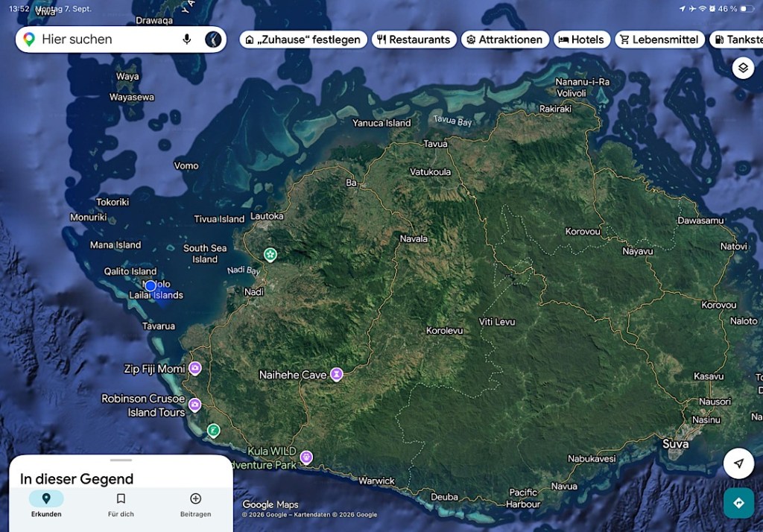Filter by Lebensmittel chip

[x=659, y=39]
